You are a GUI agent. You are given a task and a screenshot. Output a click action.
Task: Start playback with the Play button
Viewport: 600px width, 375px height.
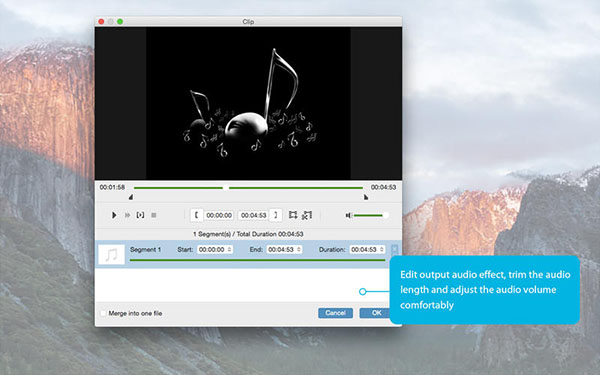114,215
